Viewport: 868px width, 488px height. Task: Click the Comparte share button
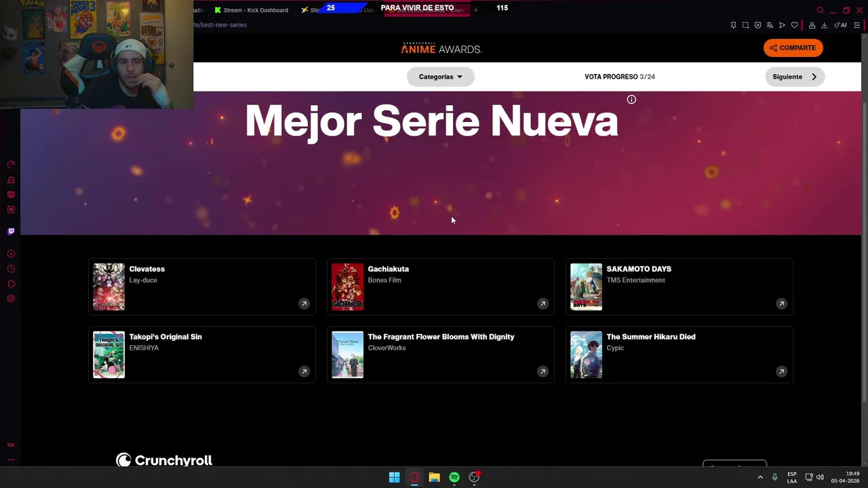pyautogui.click(x=793, y=47)
